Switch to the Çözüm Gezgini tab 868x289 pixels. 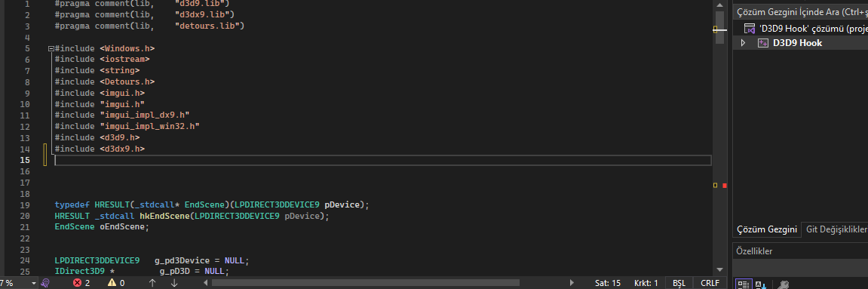coord(766,229)
